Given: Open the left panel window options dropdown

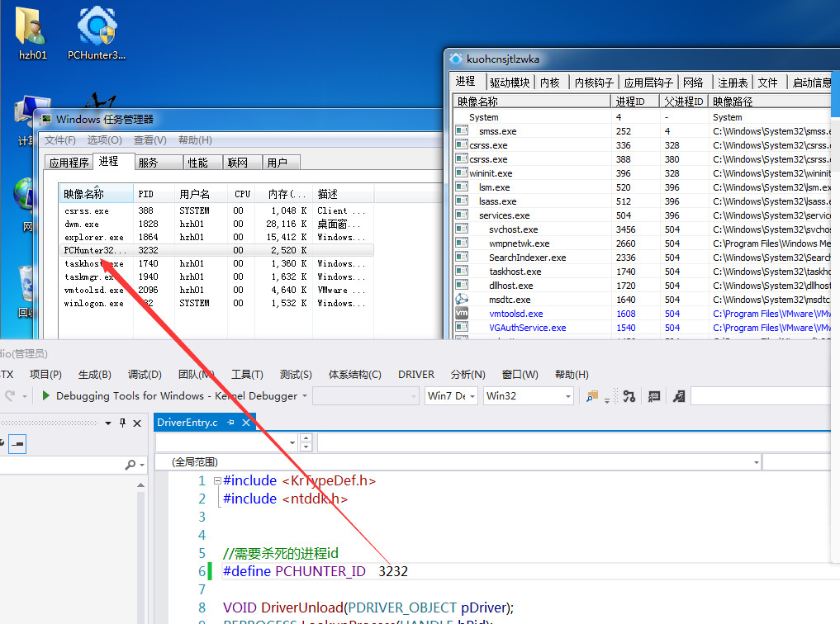Looking at the screenshot, I should click(x=108, y=423).
